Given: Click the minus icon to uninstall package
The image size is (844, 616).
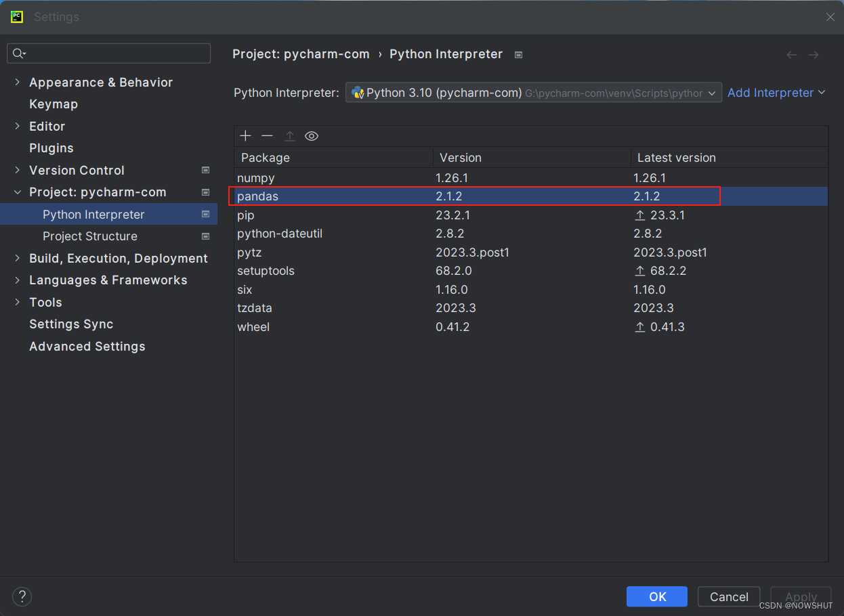Looking at the screenshot, I should 267,136.
